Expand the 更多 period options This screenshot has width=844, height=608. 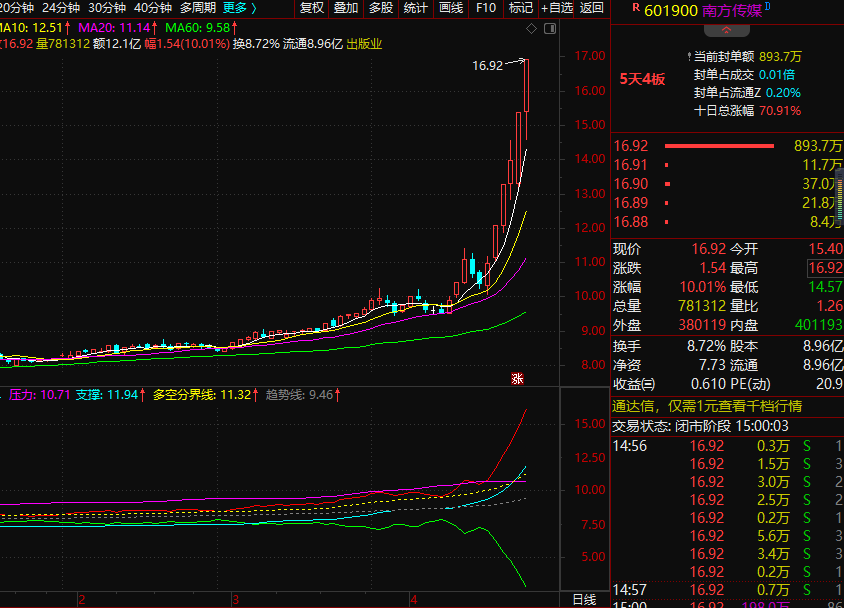coord(239,8)
